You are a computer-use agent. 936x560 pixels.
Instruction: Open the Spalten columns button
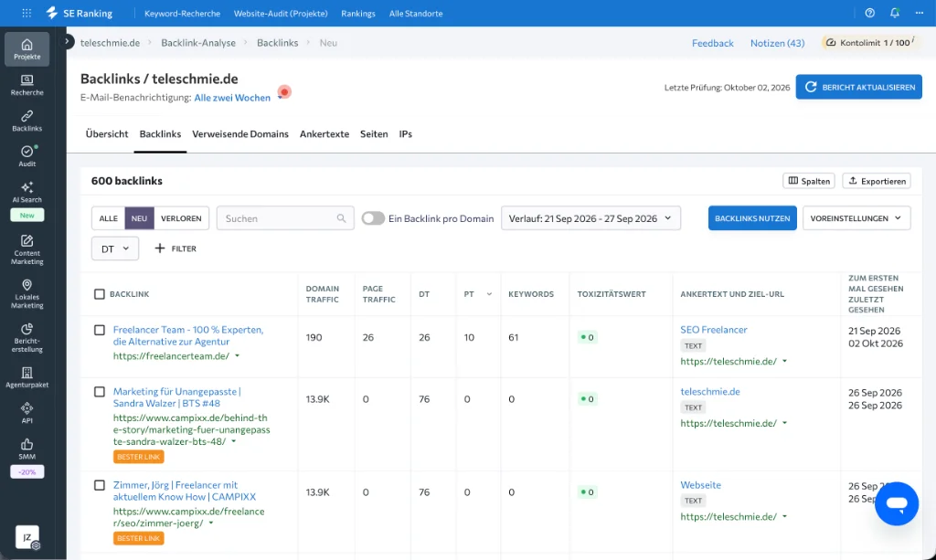click(x=809, y=181)
